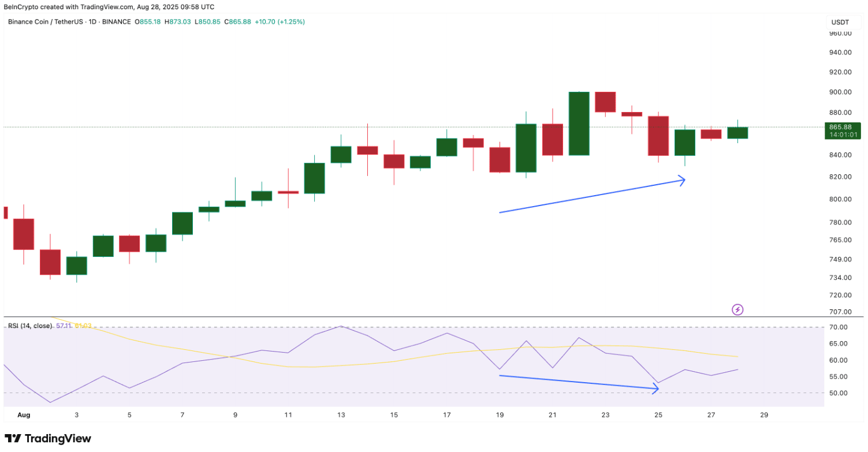Click the green 865.88 current price label
The width and height of the screenshot is (868, 452).
pyautogui.click(x=844, y=130)
